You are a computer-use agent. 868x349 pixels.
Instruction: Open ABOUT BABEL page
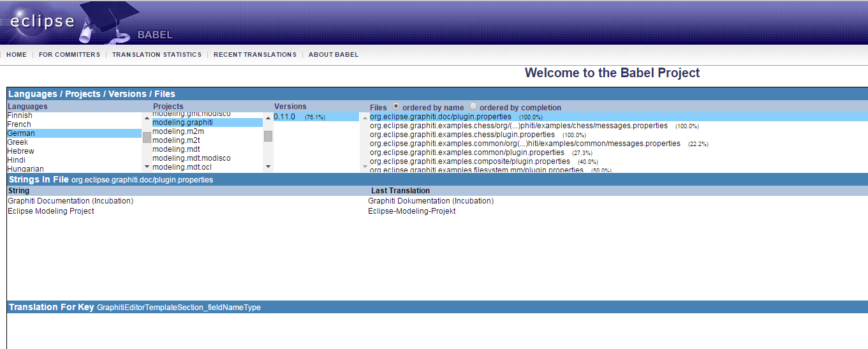coord(334,55)
